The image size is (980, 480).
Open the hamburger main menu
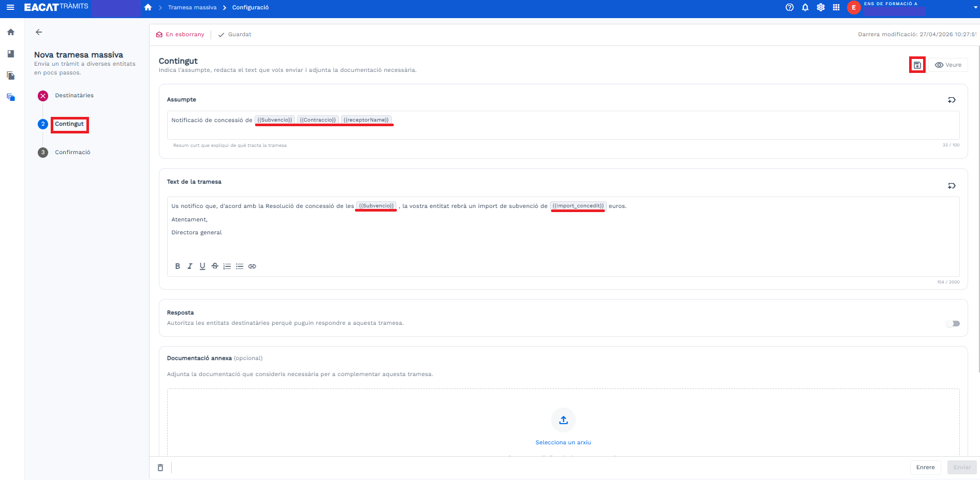pos(10,7)
